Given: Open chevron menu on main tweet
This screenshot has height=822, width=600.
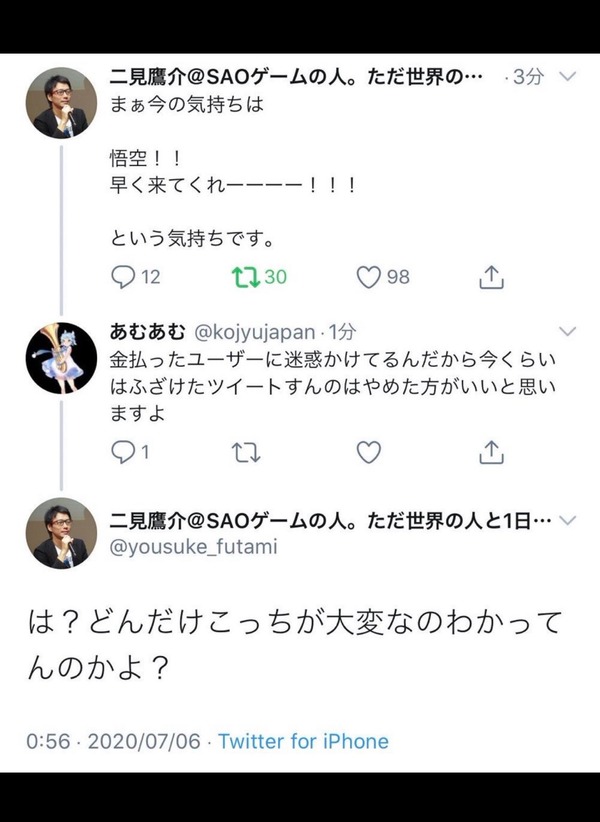Looking at the screenshot, I should (568, 521).
